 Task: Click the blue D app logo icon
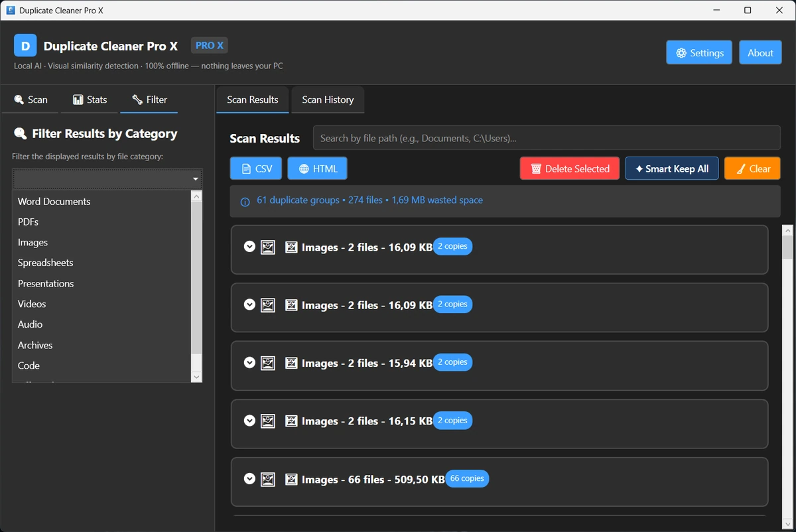point(25,46)
